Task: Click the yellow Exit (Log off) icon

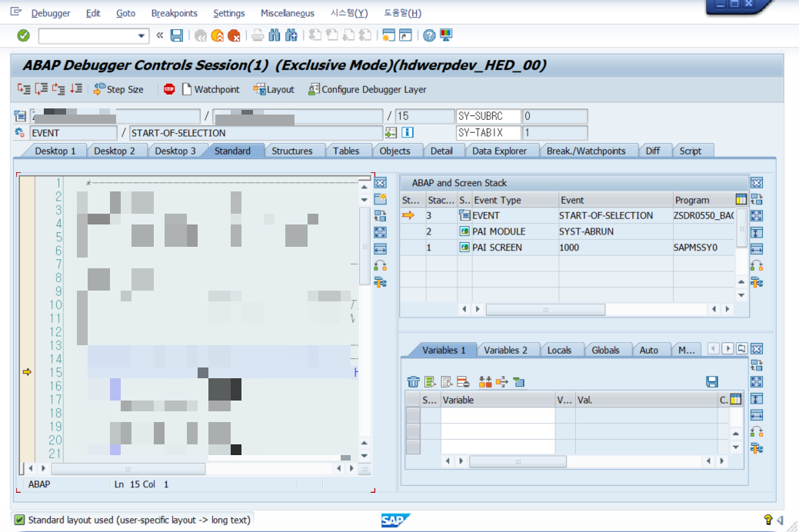Action: [218, 35]
